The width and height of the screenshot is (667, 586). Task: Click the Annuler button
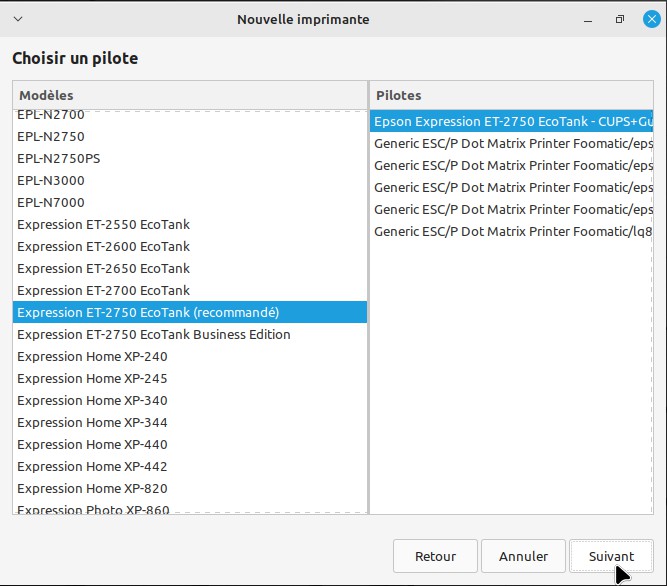coord(523,556)
